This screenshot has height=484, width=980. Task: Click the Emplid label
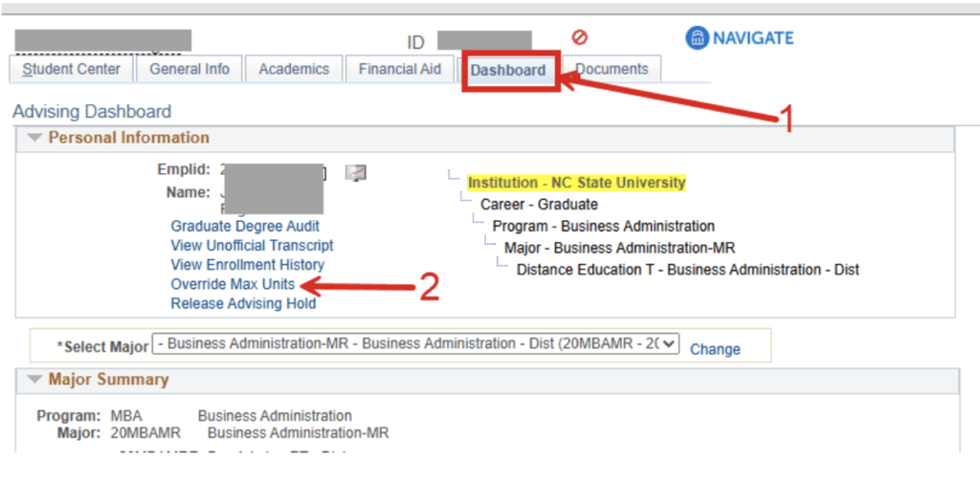click(186, 169)
